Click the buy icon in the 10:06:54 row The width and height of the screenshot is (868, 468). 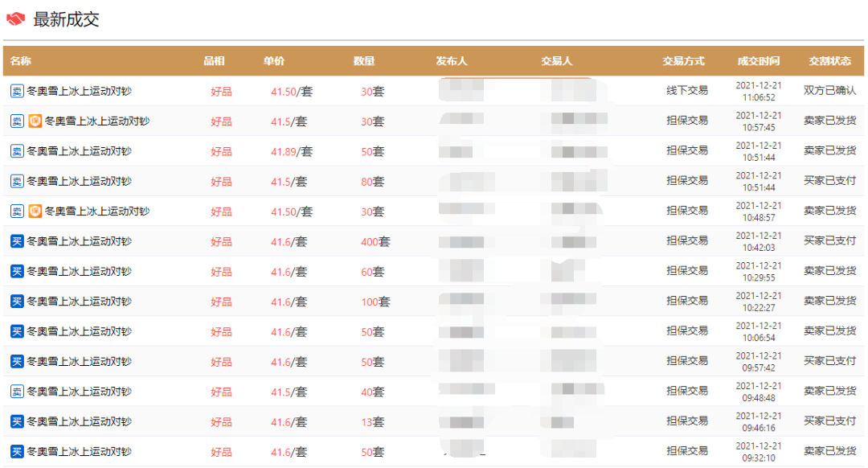(x=17, y=331)
